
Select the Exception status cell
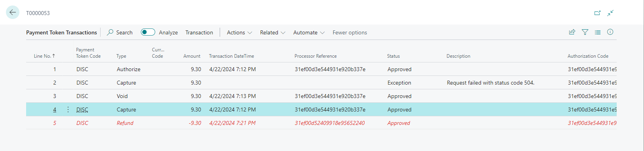[x=399, y=83]
